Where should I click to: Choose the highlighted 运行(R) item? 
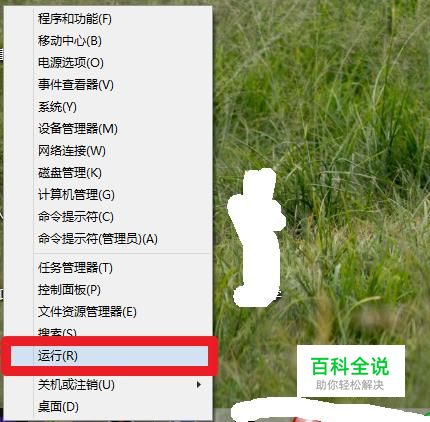pyautogui.click(x=109, y=356)
